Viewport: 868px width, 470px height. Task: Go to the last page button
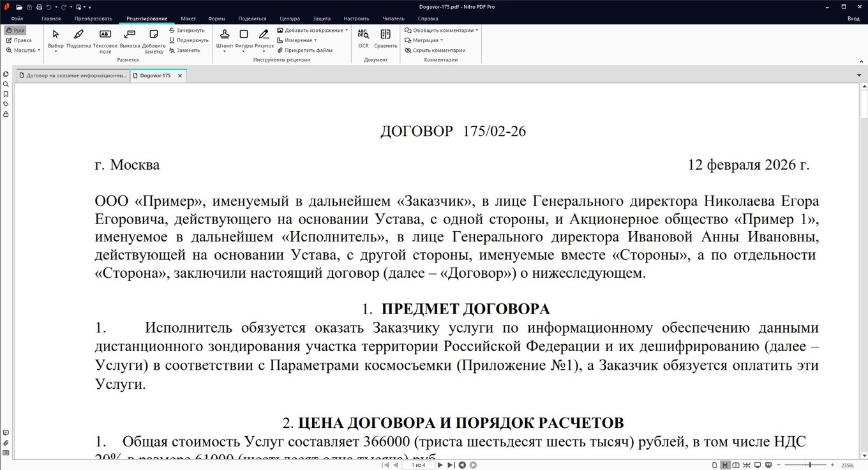451,465
